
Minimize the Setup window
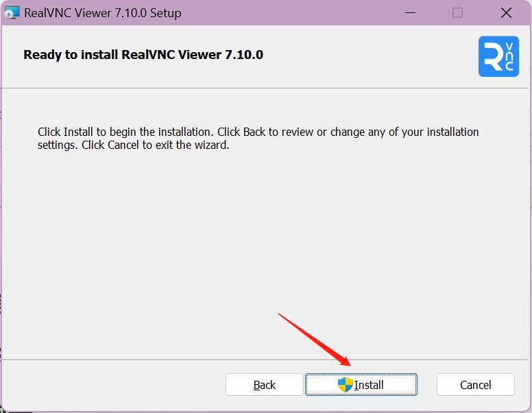pyautogui.click(x=410, y=12)
